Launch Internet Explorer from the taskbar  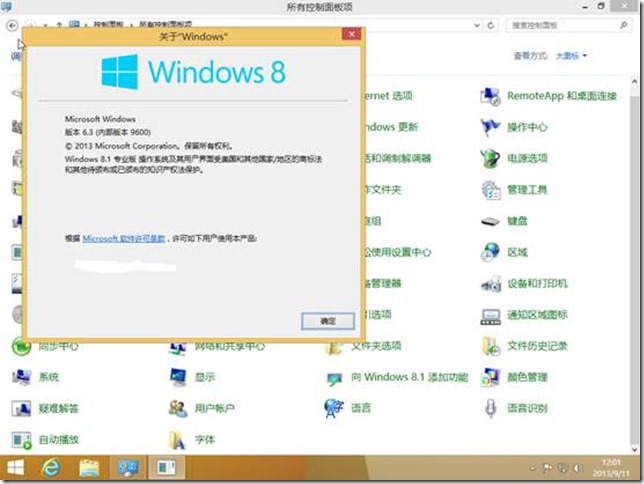(51, 468)
